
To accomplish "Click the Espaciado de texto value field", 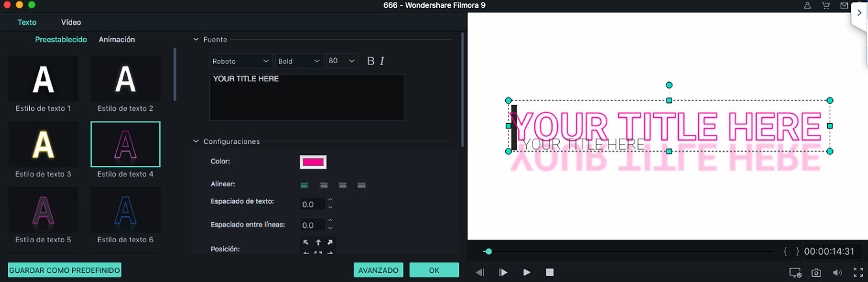I will [x=313, y=204].
